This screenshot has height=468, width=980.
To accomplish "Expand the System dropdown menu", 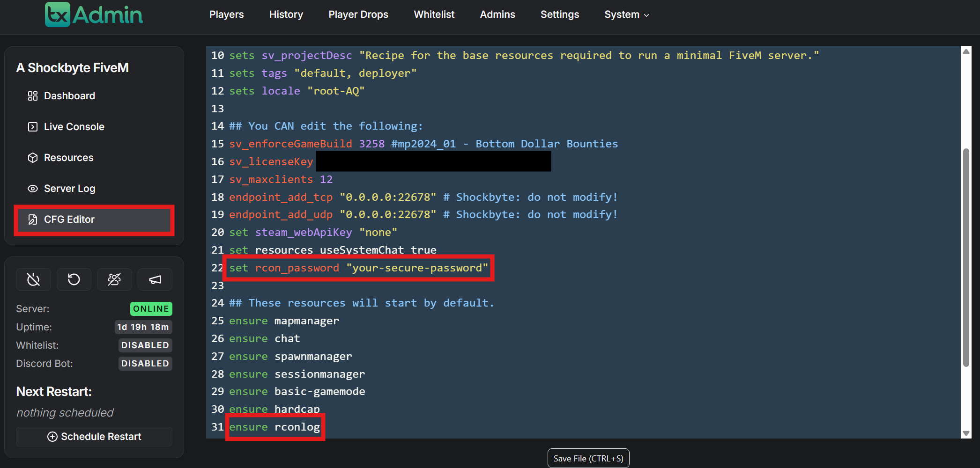I will (626, 15).
